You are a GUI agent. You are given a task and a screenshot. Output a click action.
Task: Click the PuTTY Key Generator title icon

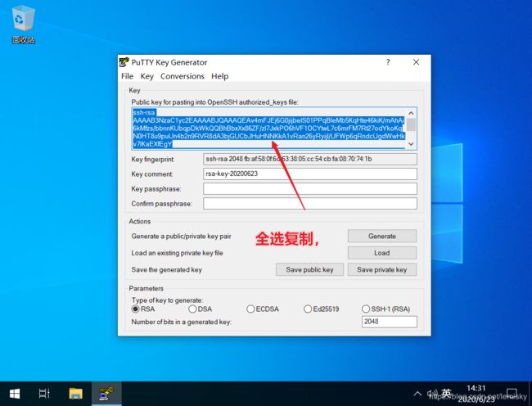(x=124, y=62)
